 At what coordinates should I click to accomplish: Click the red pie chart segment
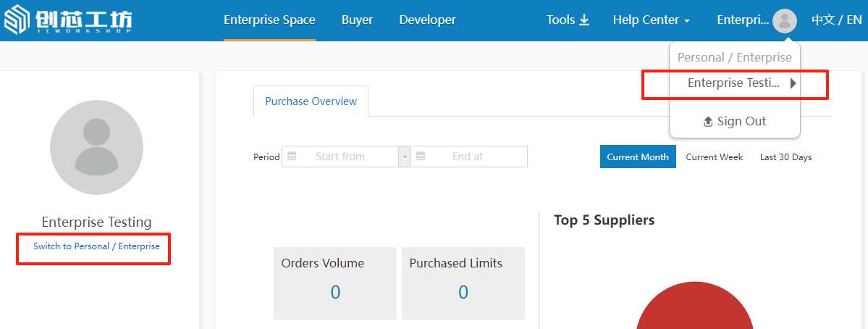(x=694, y=310)
